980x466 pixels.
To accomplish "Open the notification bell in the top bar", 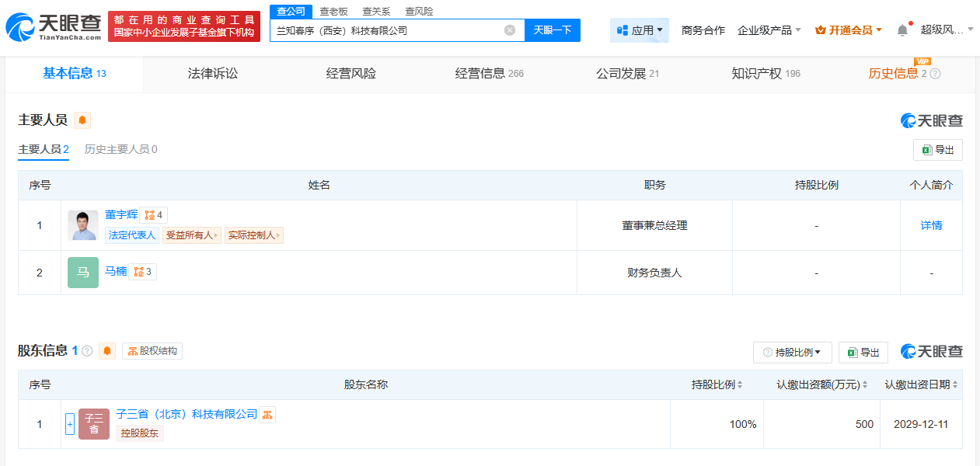I will tap(902, 30).
